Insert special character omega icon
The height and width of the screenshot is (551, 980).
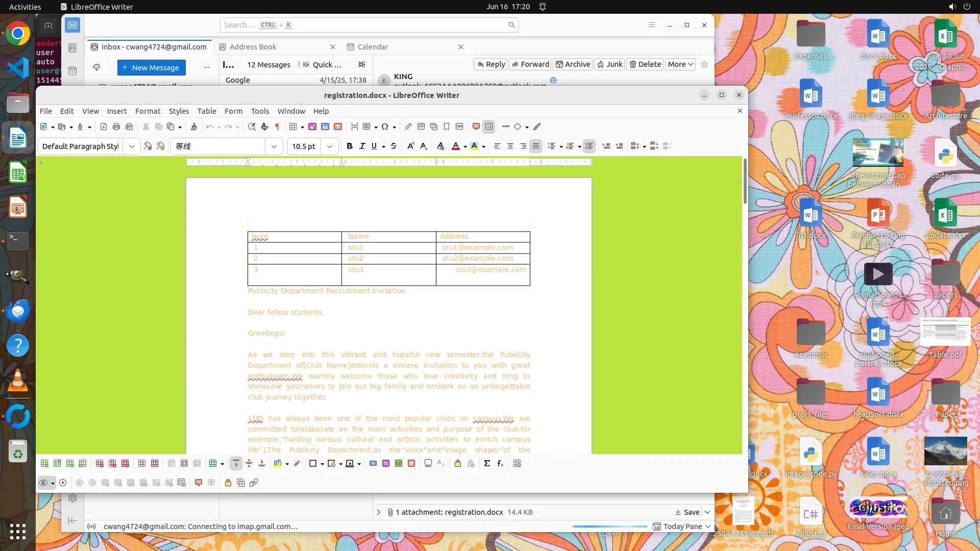tap(385, 127)
